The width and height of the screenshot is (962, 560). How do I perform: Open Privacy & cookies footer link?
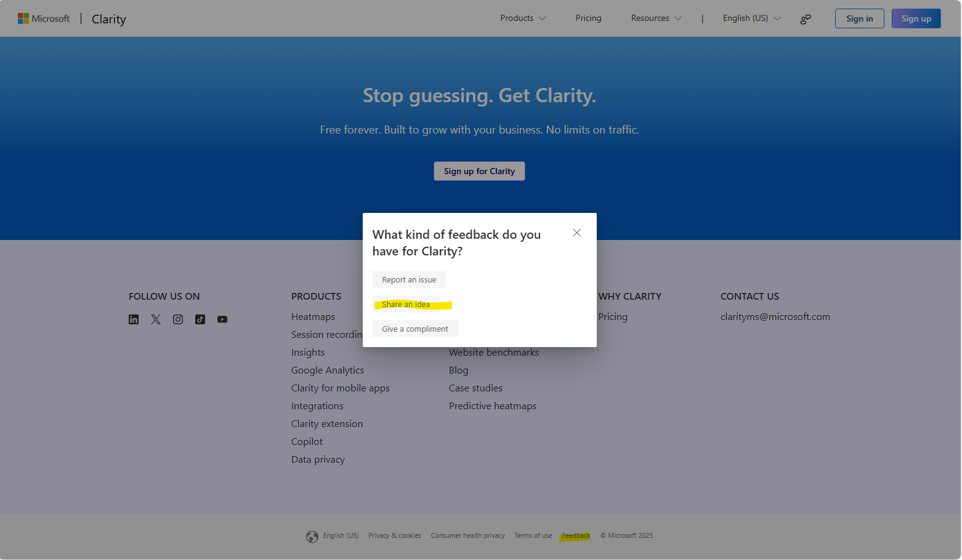395,536
